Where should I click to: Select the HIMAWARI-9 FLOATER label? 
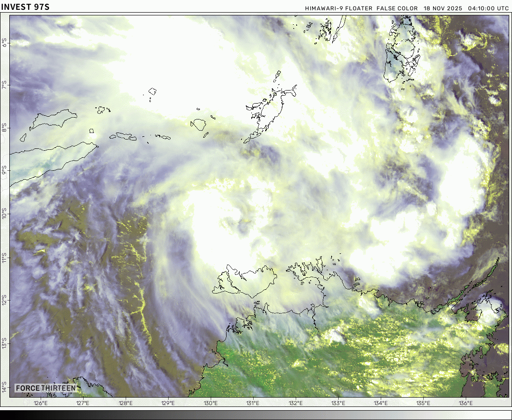tap(339, 8)
